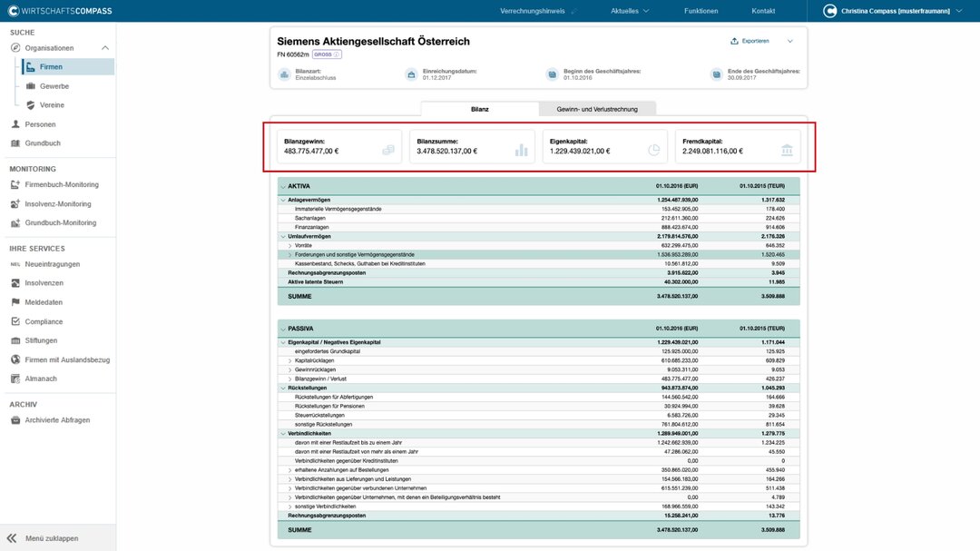Open the Firmen search section
Screen dimensions: 980x551
(x=68, y=67)
